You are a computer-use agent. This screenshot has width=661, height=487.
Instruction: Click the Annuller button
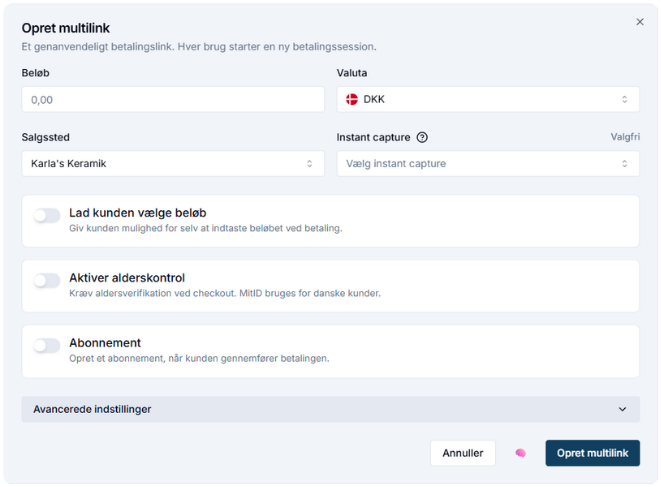(x=462, y=453)
